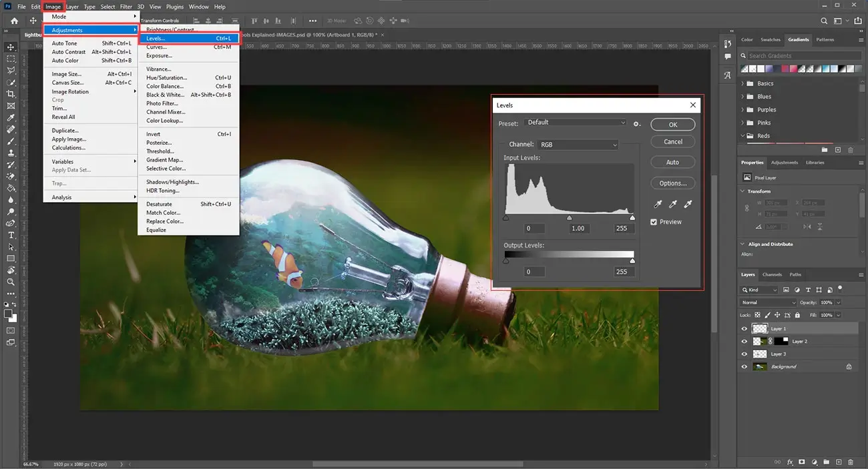The width and height of the screenshot is (868, 469).
Task: Click the black point eyedropper in Levels
Action: coord(658,204)
